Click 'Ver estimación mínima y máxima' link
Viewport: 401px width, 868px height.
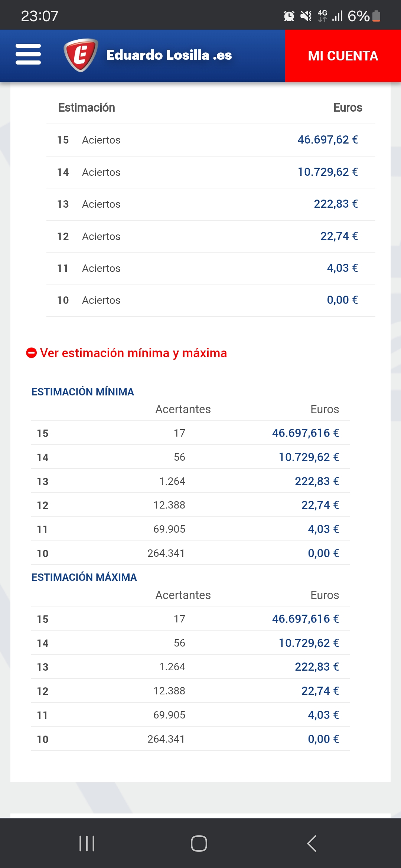pyautogui.click(x=133, y=353)
